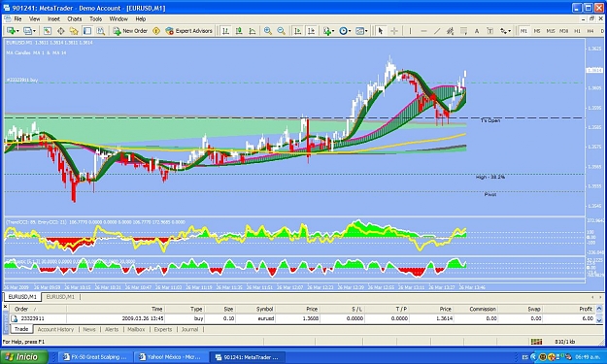Open the Window menu
607x364 pixels.
click(118, 19)
